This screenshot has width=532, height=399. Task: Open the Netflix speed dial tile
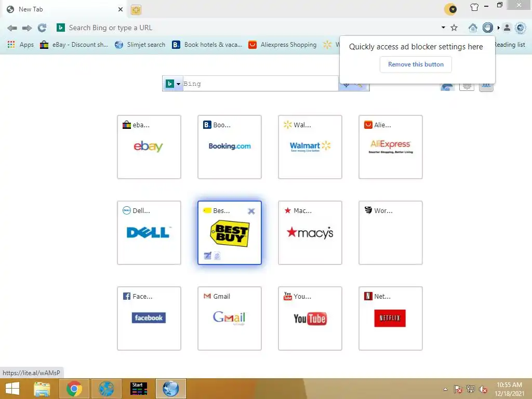pyautogui.click(x=391, y=318)
